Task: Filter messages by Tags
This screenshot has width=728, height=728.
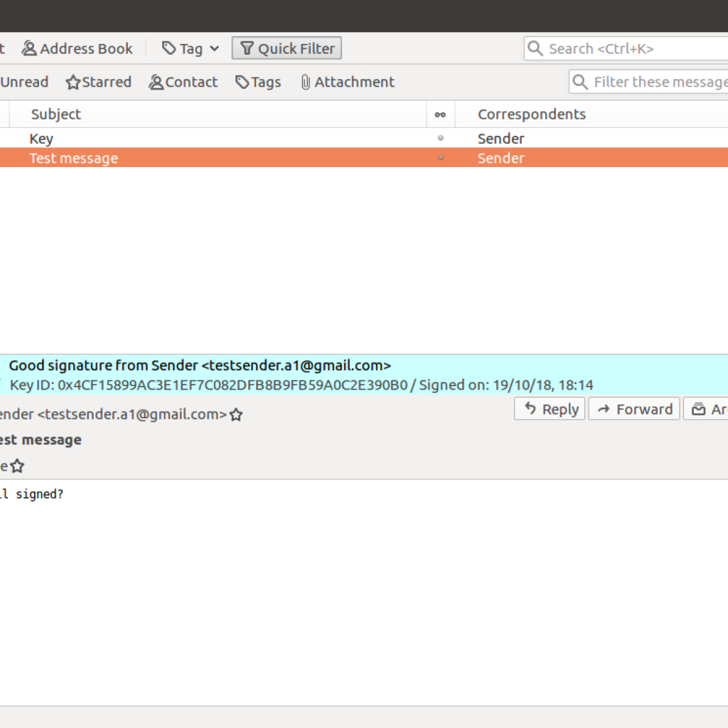Action: click(x=258, y=82)
